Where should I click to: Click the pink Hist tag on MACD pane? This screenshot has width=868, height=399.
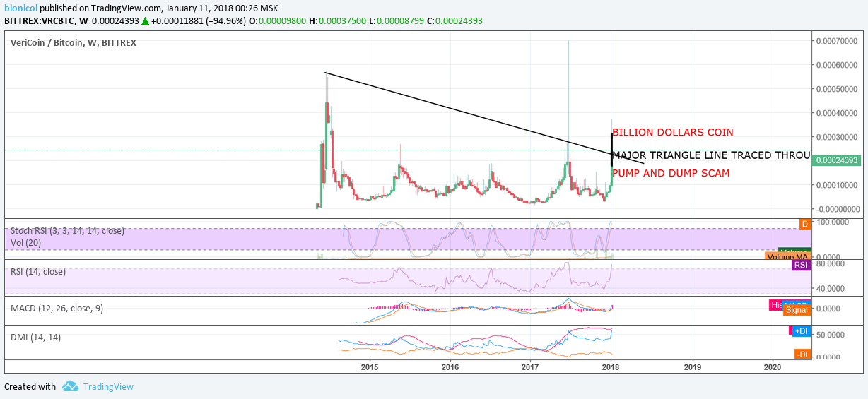pyautogui.click(x=776, y=305)
